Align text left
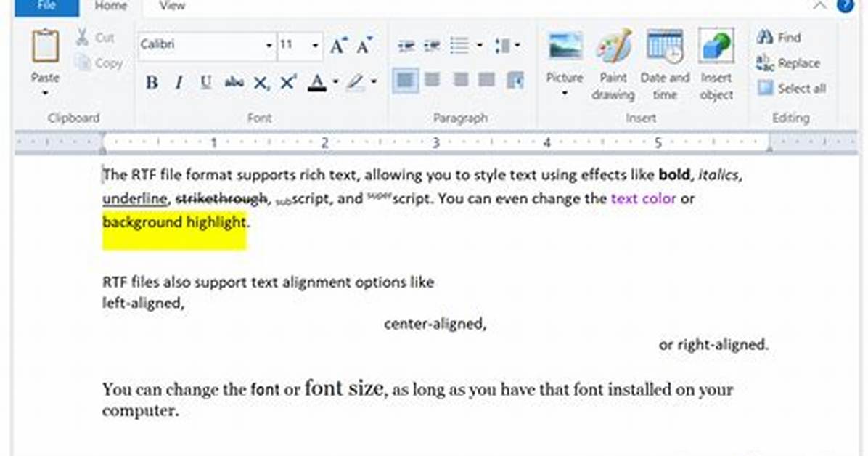Image resolution: width=868 pixels, height=456 pixels. pos(405,81)
